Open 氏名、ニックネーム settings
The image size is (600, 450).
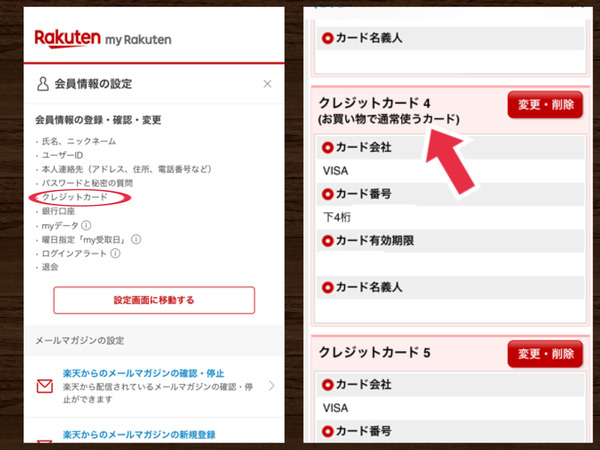[79, 142]
